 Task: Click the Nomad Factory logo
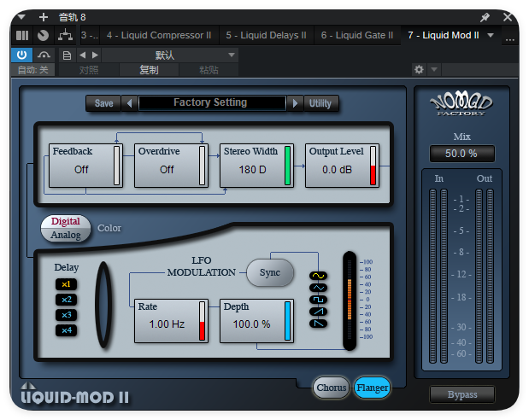[x=461, y=103]
